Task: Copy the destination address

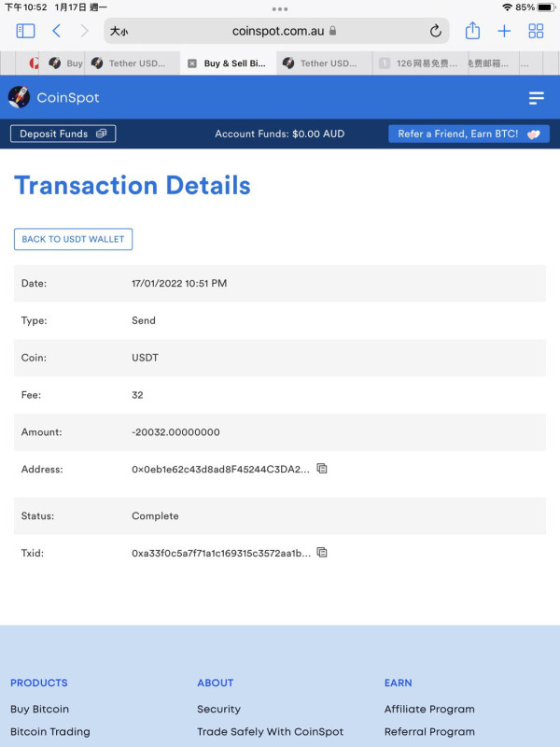Action: pyautogui.click(x=322, y=469)
